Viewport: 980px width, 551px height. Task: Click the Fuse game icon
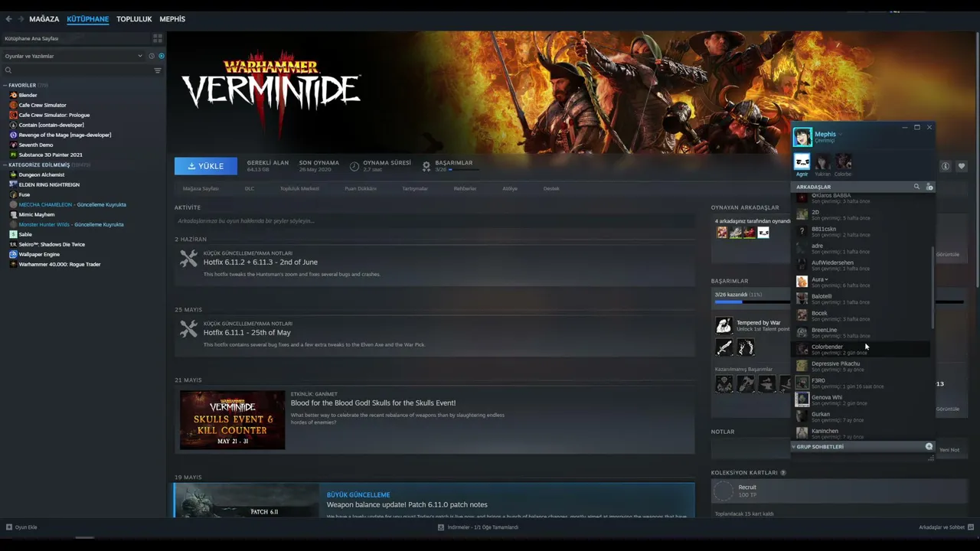coord(13,194)
